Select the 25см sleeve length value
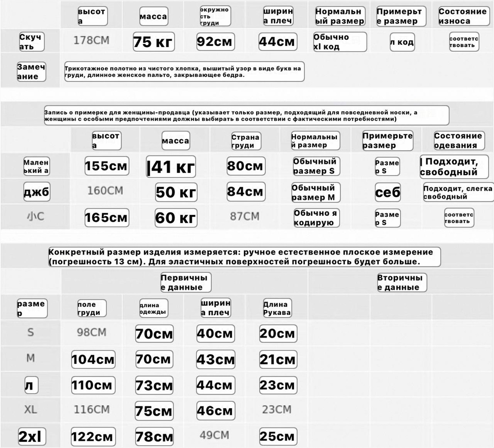Viewport: 494px width, 448px height. coord(278,436)
